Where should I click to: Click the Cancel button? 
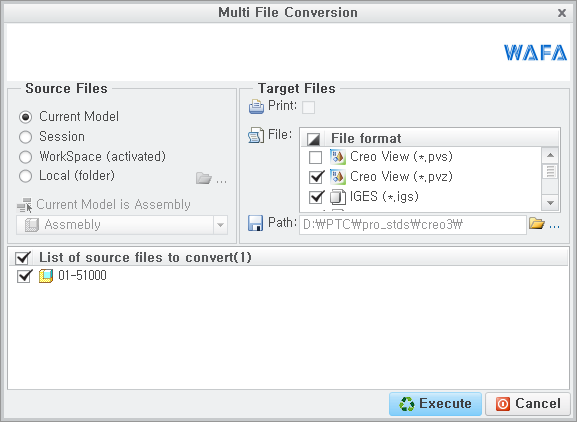point(528,404)
